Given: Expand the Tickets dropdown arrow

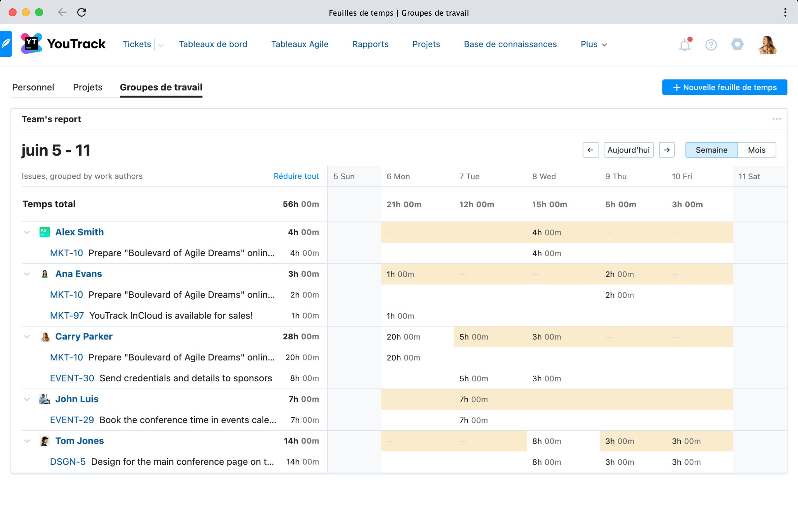Looking at the screenshot, I should pos(161,45).
